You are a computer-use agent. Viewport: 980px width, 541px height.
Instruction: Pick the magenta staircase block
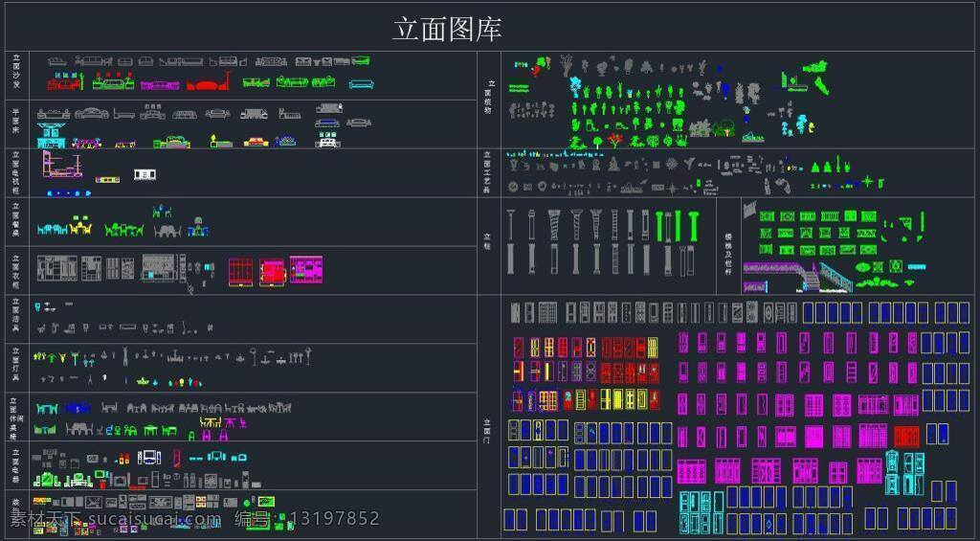click(x=782, y=276)
